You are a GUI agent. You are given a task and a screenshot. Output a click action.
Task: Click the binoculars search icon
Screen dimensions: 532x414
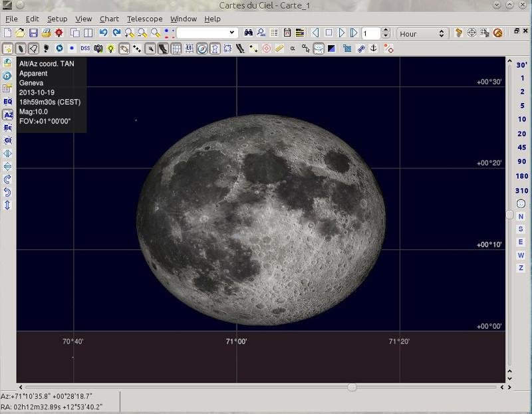[249, 33]
